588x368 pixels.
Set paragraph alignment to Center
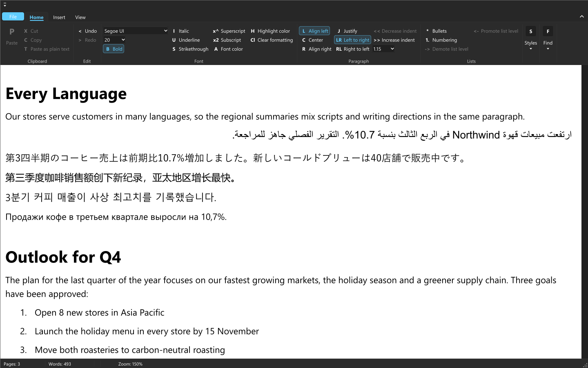[x=312, y=40]
